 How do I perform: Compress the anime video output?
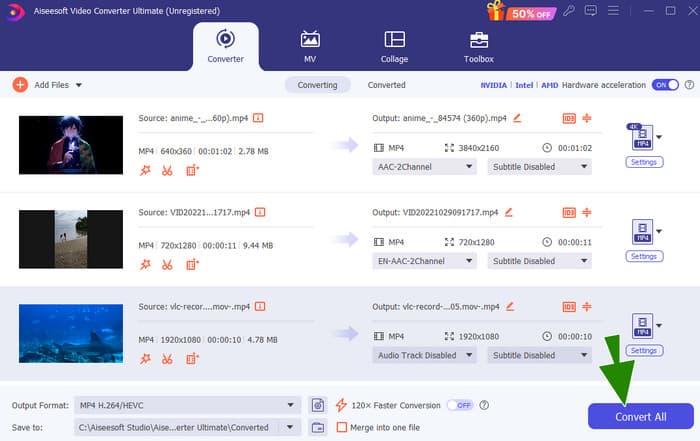587,118
